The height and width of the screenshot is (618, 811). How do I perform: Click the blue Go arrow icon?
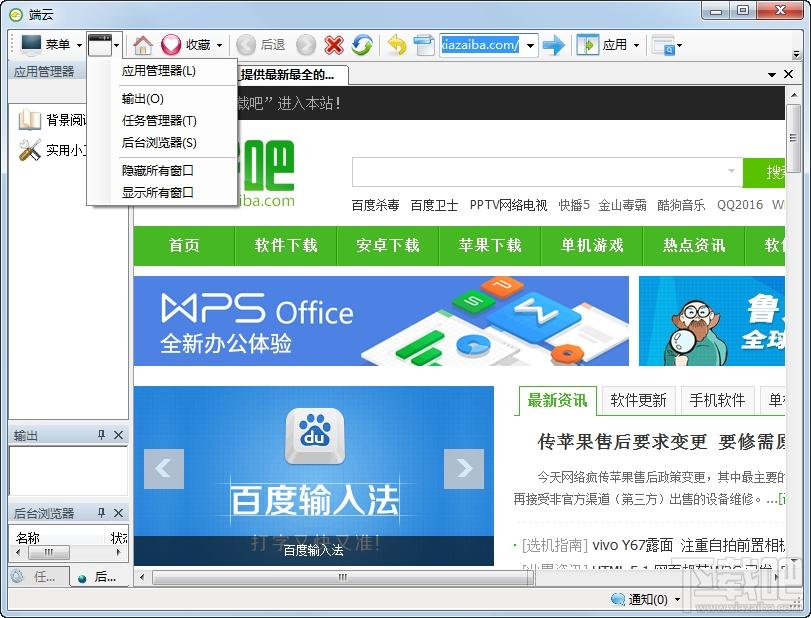pyautogui.click(x=553, y=46)
